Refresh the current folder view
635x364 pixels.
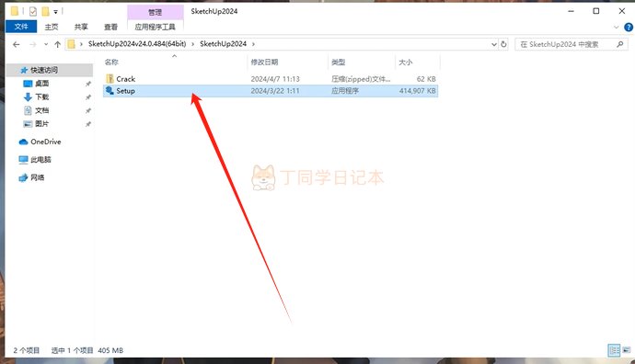pyautogui.click(x=503, y=44)
